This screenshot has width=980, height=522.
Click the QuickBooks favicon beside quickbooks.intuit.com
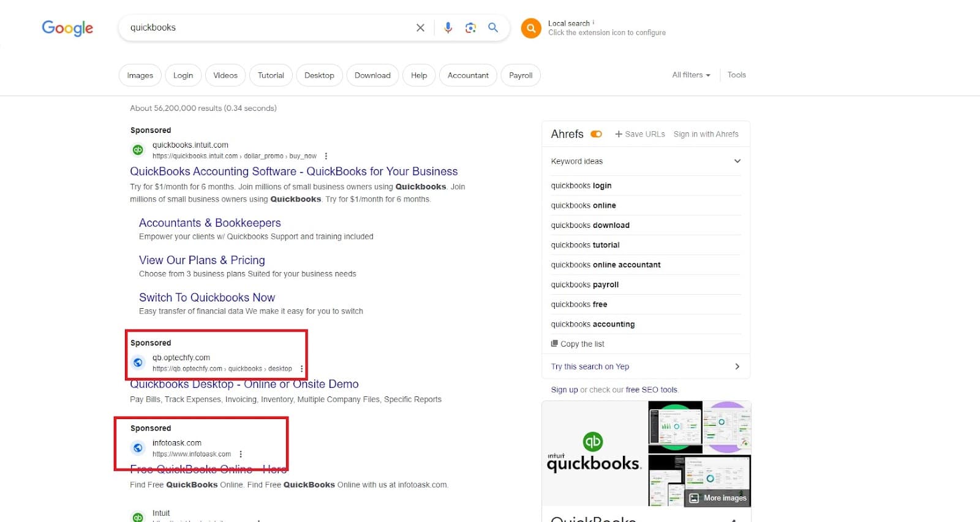click(138, 149)
